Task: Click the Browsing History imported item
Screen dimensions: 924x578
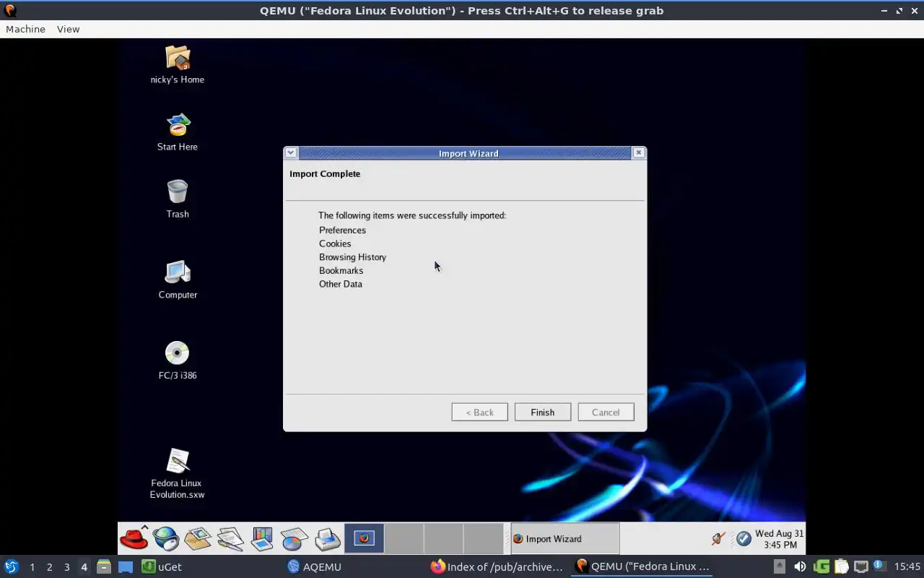Action: [x=352, y=257]
